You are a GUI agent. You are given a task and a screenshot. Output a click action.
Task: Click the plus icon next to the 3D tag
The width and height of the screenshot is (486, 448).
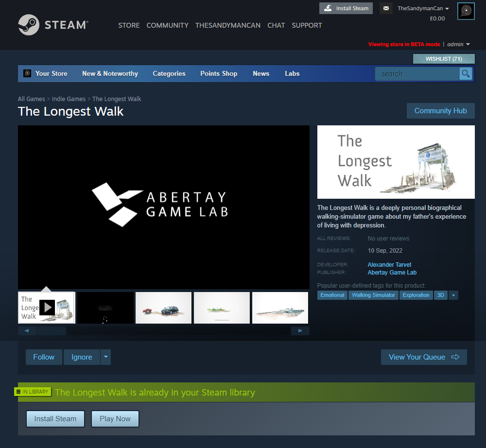[453, 295]
